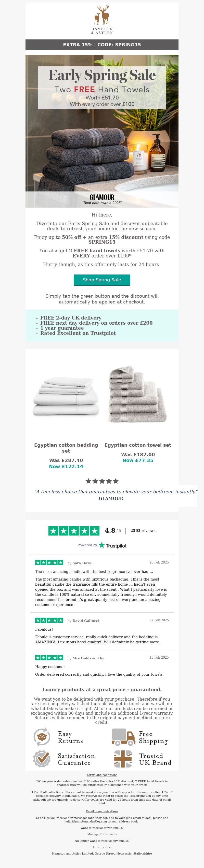Screen dimensions: 204x868
Task: Click the Easy Returns box icon
Action: [x=42, y=737]
